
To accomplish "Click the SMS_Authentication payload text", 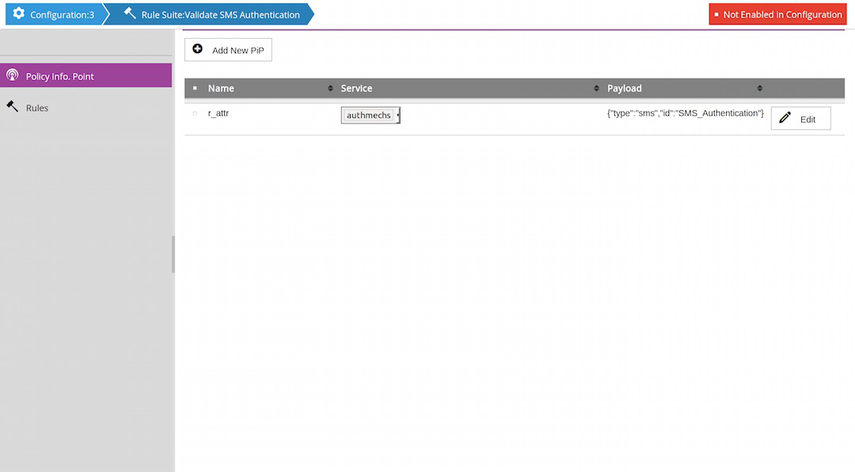I will pyautogui.click(x=685, y=113).
